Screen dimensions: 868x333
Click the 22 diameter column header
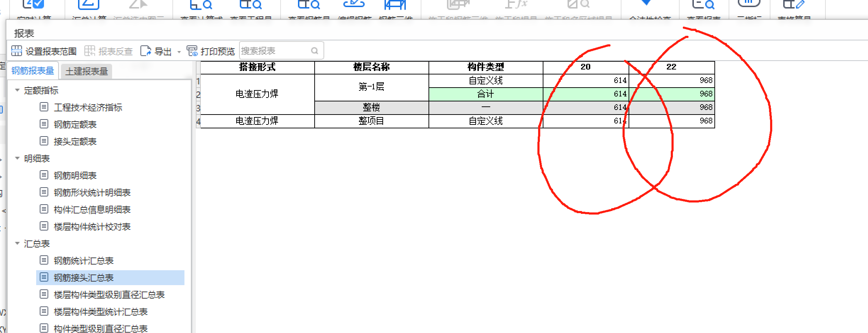click(x=671, y=67)
